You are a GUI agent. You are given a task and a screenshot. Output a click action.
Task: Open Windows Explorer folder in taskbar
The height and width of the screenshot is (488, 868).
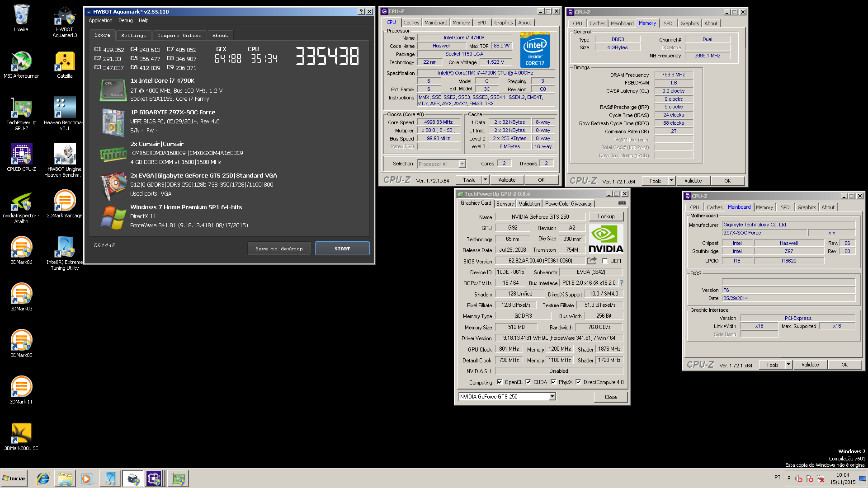coord(65,479)
